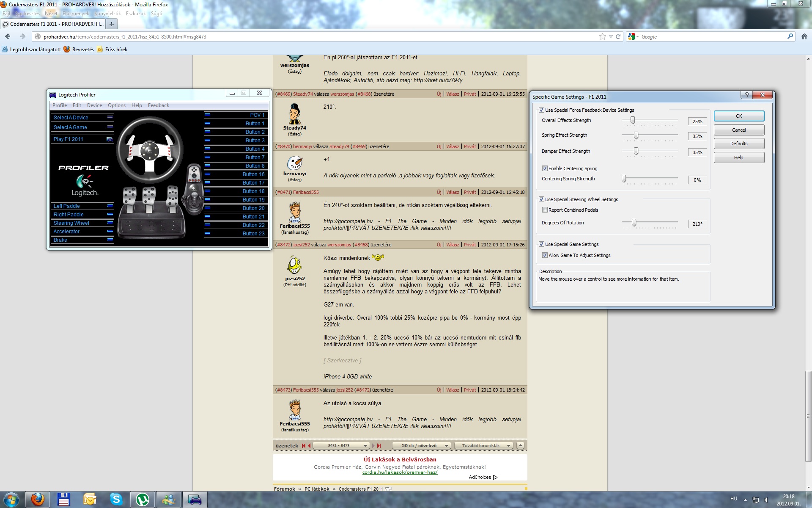
Task: Open Options menu in Logitech Profiler
Action: tap(117, 105)
